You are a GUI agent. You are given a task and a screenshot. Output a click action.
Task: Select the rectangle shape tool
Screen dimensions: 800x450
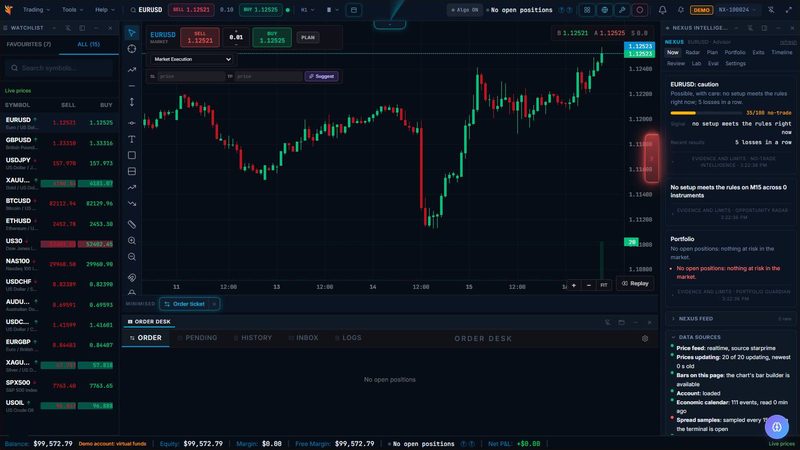tap(132, 155)
